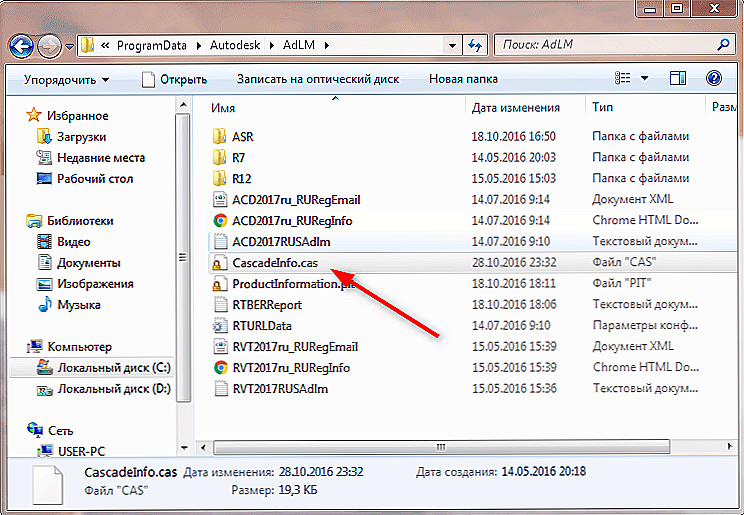Click Записать на оптический диск
This screenshot has width=744, height=515.
click(318, 79)
